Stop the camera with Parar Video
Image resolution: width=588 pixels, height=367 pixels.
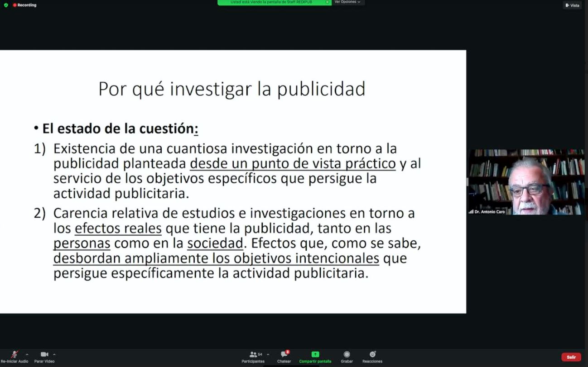(44, 354)
